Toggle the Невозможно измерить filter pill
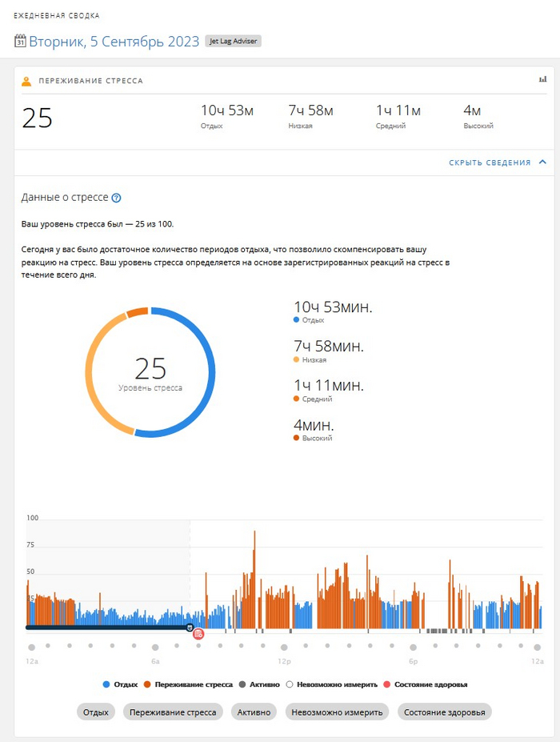The height and width of the screenshot is (742, 560). click(337, 712)
